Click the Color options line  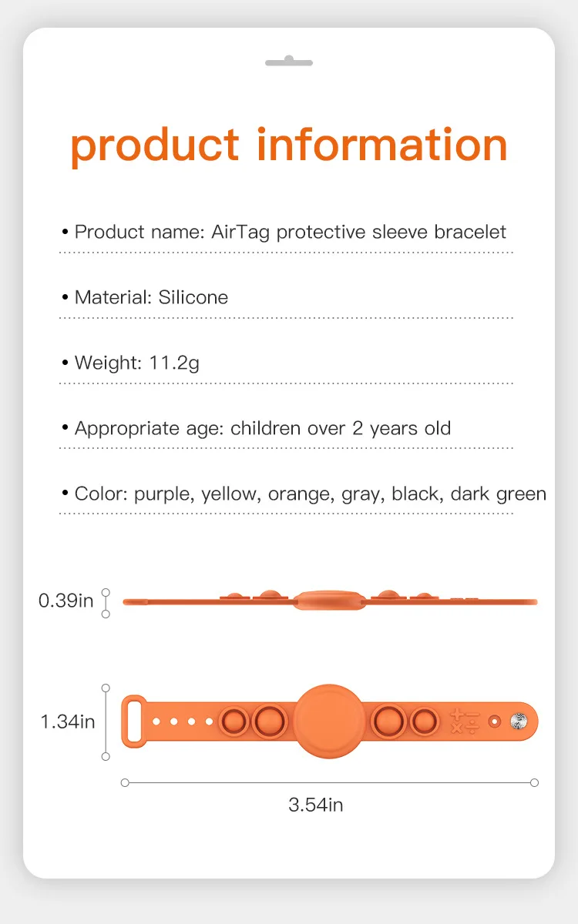[304, 494]
